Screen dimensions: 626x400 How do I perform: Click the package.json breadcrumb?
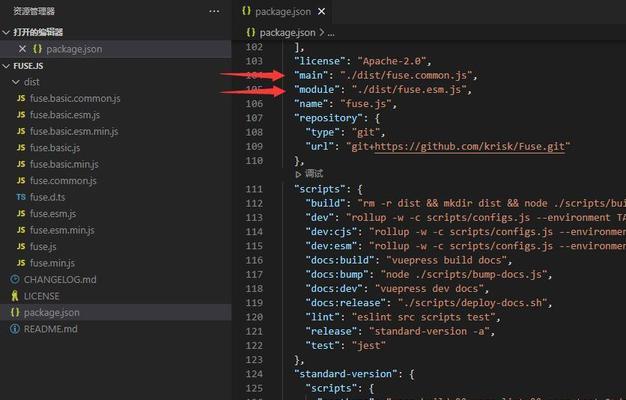pyautogui.click(x=287, y=33)
